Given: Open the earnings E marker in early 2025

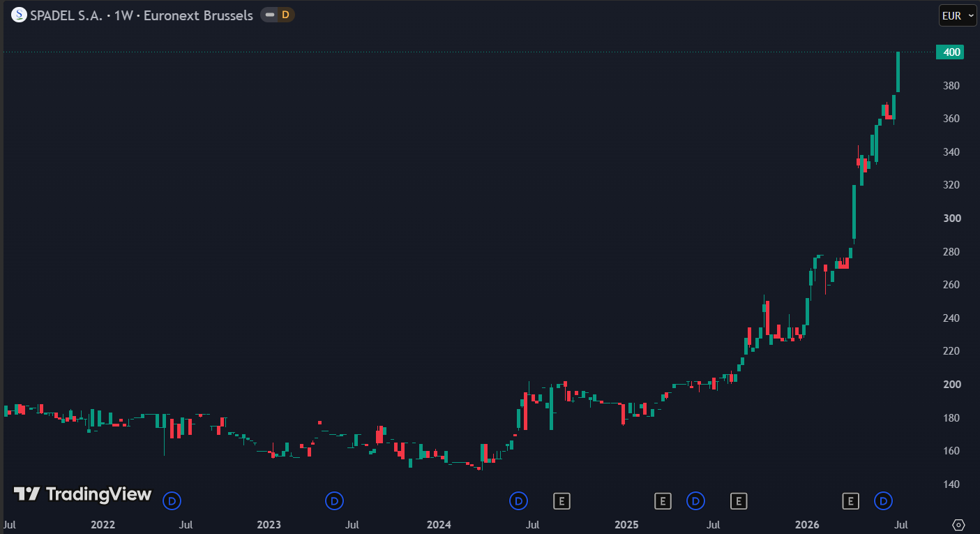Looking at the screenshot, I should point(663,500).
